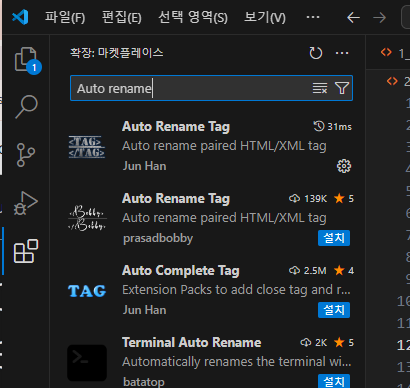Expand the hidden menu bar items
410x388 pixels.
(313, 17)
